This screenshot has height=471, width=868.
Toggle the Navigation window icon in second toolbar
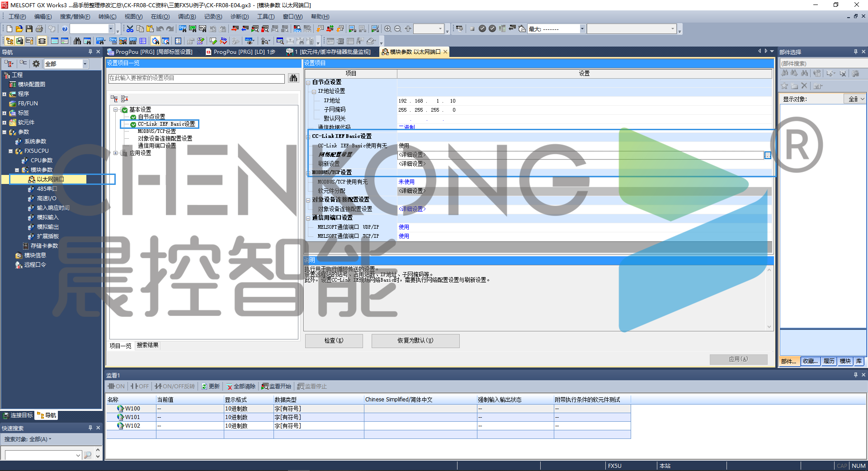(9, 41)
